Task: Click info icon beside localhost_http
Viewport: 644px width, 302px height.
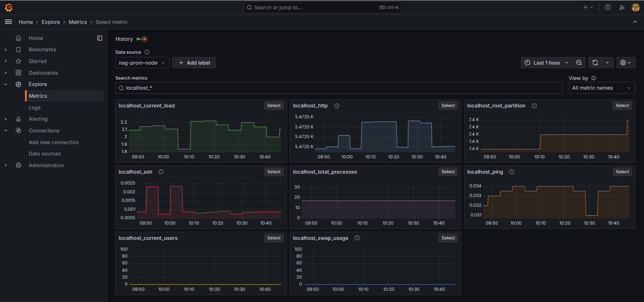Action: [x=337, y=106]
